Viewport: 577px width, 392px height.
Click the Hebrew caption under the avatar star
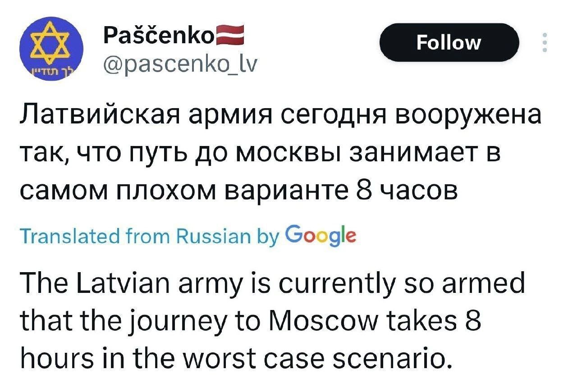point(45,73)
